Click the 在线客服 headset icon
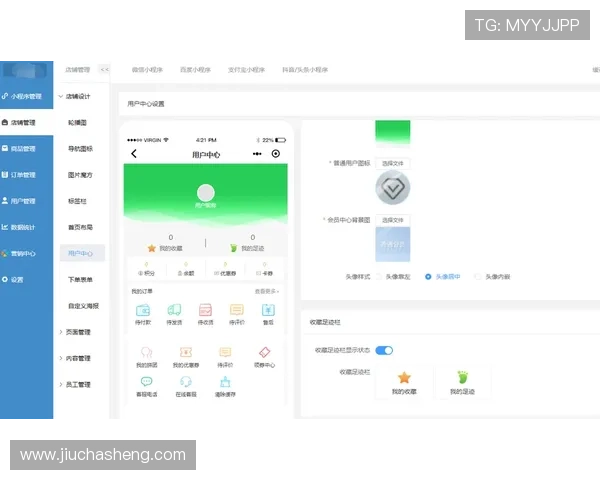Viewport: 600px width, 480px height. pyautogui.click(x=186, y=382)
